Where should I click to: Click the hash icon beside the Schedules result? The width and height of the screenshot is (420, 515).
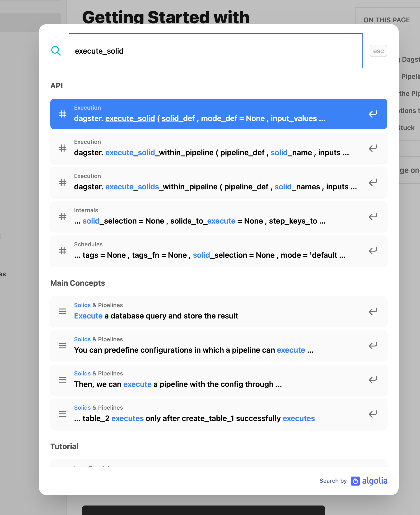tap(62, 251)
